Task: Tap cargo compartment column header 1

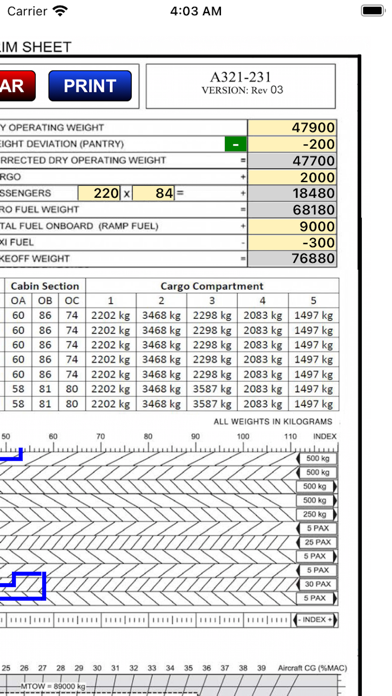Action: 111,301
